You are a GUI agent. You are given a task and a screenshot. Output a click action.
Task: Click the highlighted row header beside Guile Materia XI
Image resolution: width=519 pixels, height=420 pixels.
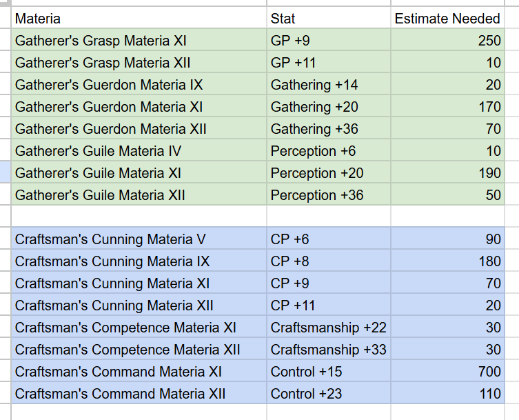(6, 172)
